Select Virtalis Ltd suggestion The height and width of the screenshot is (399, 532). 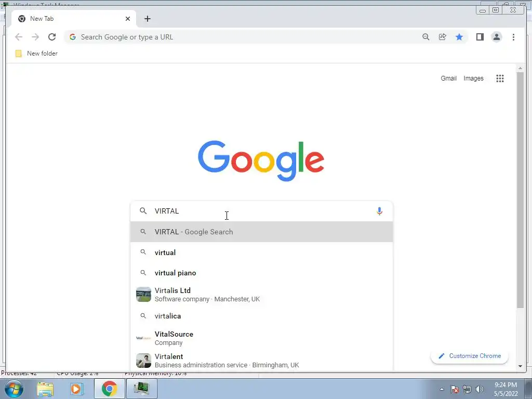coord(261,295)
